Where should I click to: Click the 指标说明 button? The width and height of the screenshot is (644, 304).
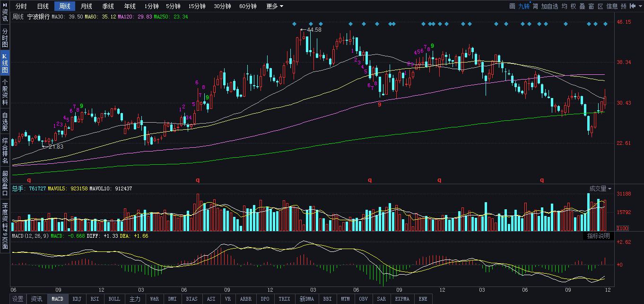598,236
